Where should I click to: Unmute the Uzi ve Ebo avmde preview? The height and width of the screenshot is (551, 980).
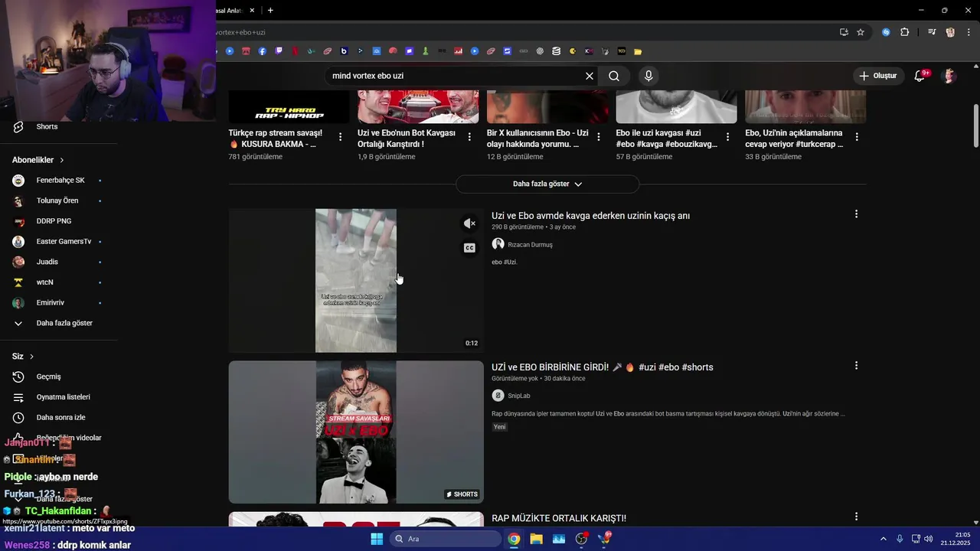click(x=470, y=223)
